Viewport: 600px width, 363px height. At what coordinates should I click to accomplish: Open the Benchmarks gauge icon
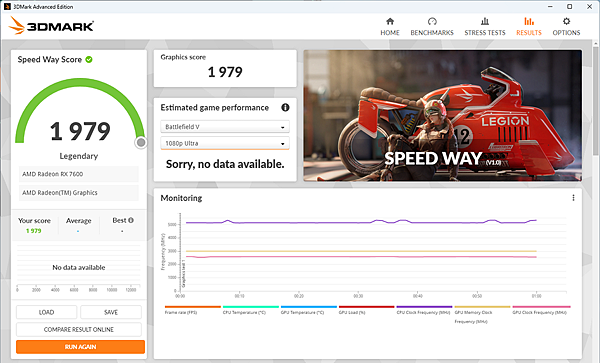coord(432,21)
